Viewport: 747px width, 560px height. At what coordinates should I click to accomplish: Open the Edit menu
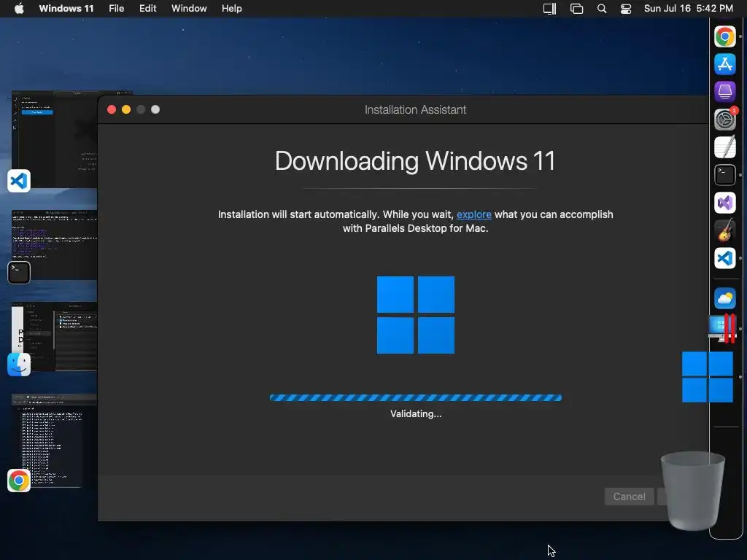point(147,9)
